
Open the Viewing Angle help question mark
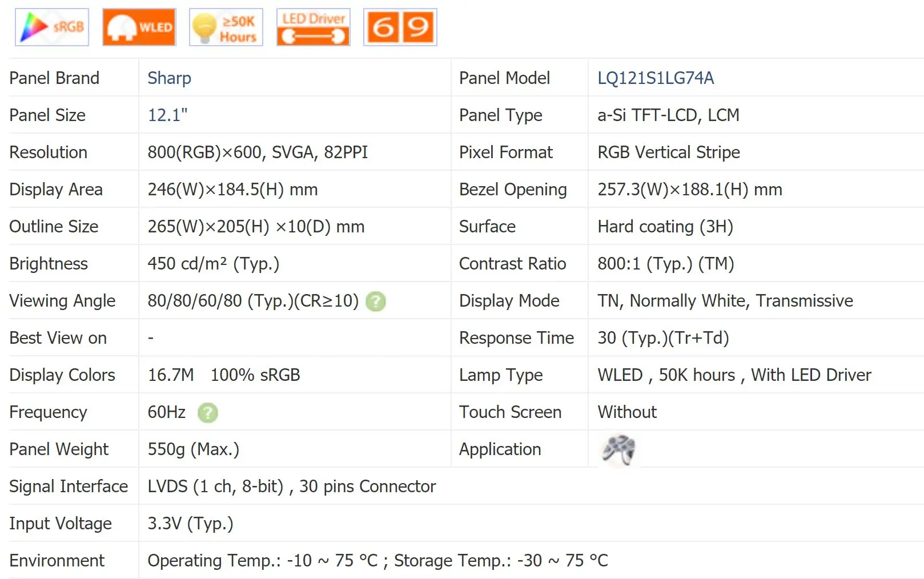(x=376, y=301)
